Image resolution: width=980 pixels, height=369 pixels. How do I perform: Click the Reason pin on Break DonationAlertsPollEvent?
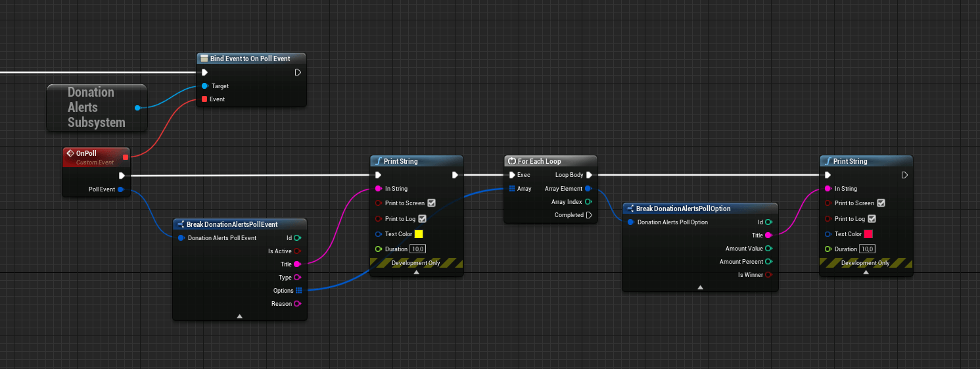pos(298,304)
